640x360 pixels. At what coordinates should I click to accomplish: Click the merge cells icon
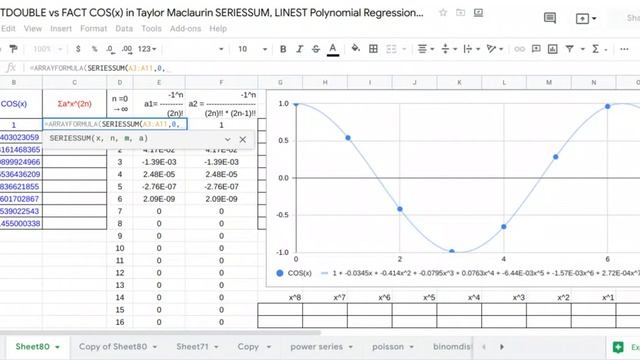[x=391, y=49]
